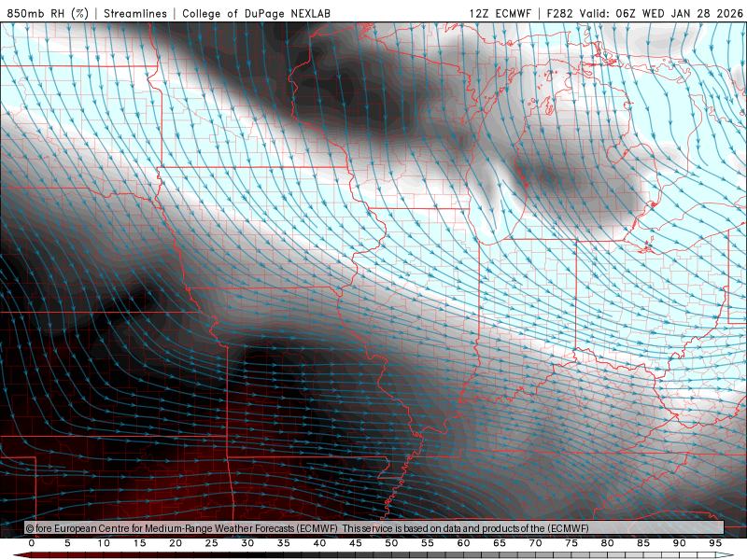This screenshot has width=747, height=560.
Task: Click the '10' value on the color scale
Action: click(x=104, y=543)
